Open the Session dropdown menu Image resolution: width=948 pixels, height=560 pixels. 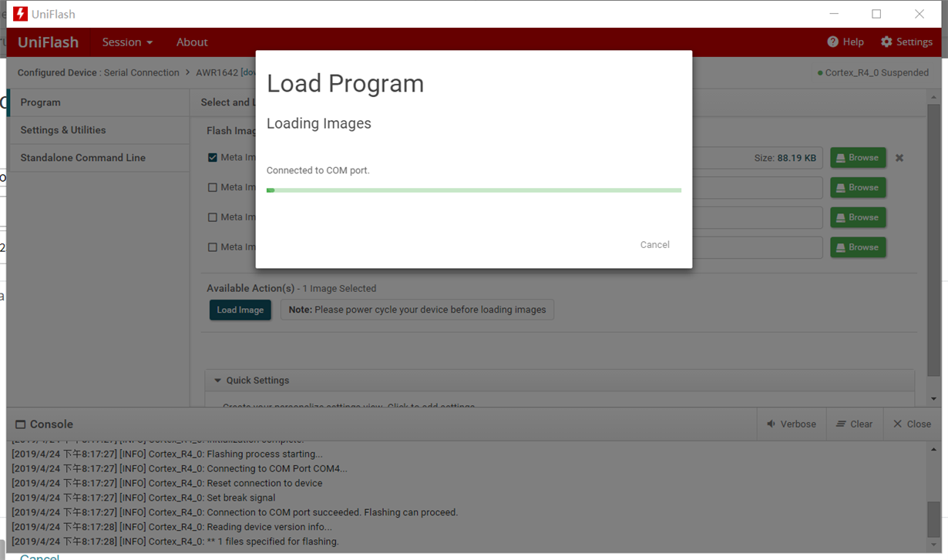tap(127, 42)
